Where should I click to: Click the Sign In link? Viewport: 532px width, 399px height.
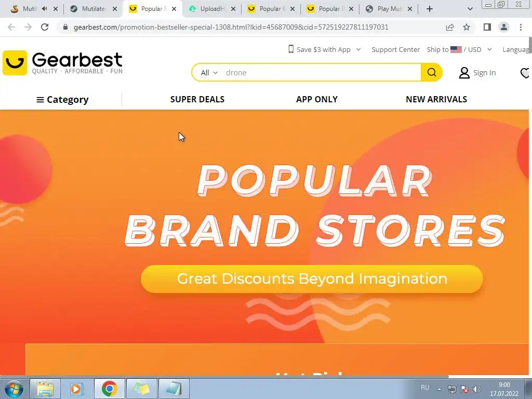click(x=478, y=73)
